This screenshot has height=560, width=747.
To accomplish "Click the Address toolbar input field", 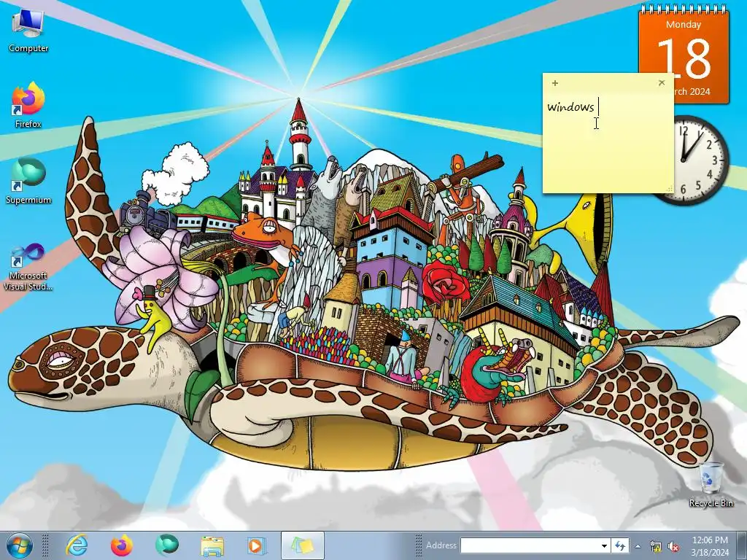I will pos(529,545).
